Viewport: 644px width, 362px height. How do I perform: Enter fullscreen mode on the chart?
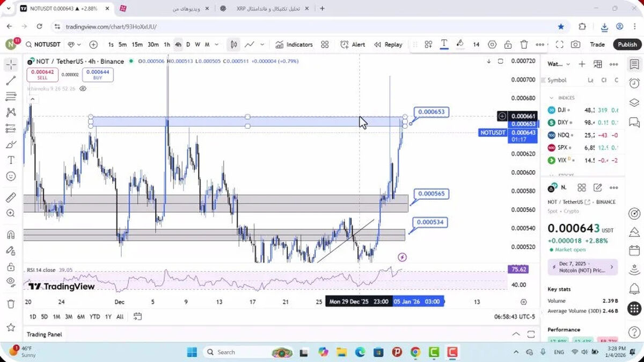(559, 45)
